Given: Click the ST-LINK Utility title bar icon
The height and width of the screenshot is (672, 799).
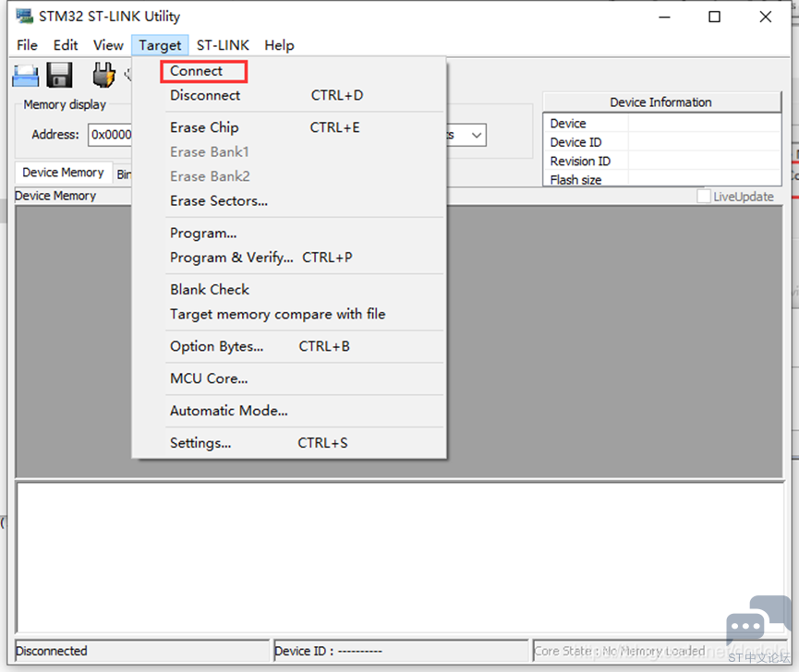Looking at the screenshot, I should point(24,17).
